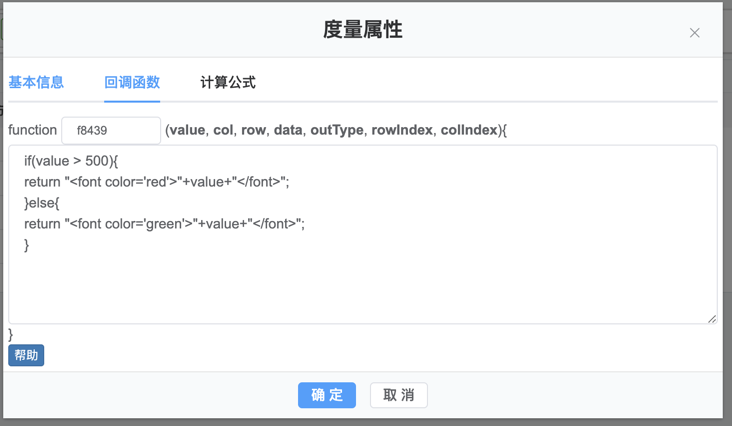The image size is (732, 426).
Task: Click the 'value' parameter in the function signature
Action: pyautogui.click(x=187, y=130)
